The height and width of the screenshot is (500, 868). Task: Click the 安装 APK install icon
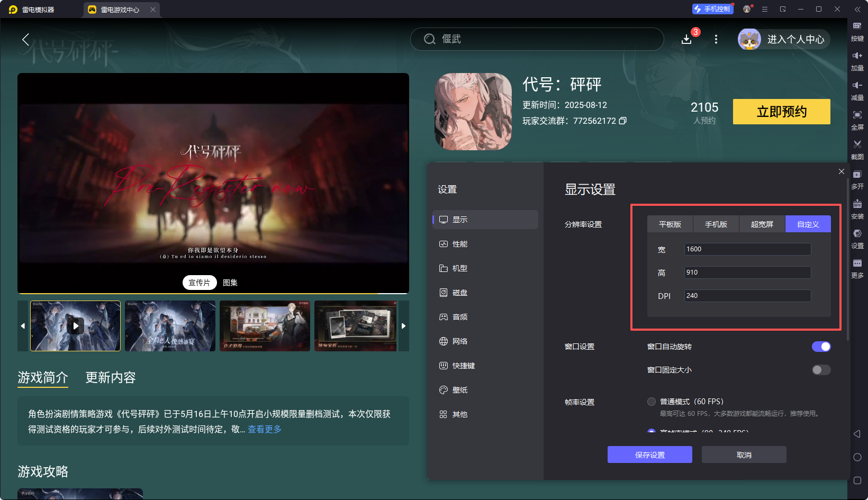click(857, 209)
